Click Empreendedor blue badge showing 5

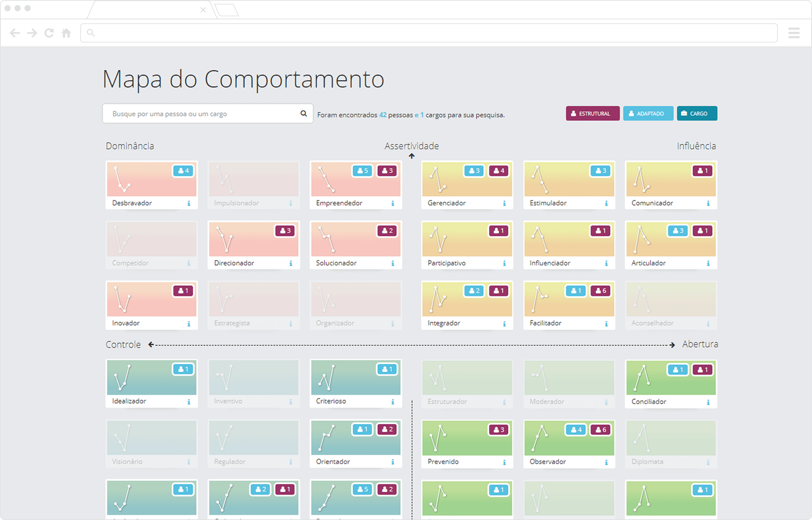[x=363, y=171]
